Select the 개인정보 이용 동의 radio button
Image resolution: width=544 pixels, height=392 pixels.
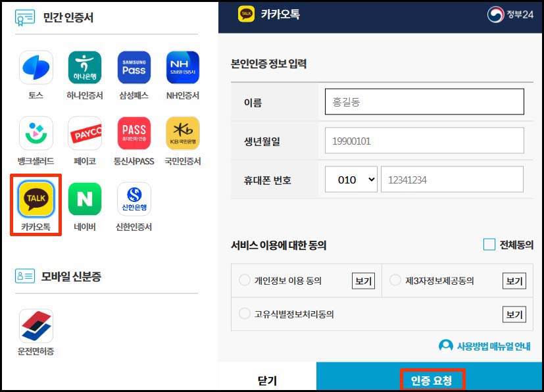[245, 280]
